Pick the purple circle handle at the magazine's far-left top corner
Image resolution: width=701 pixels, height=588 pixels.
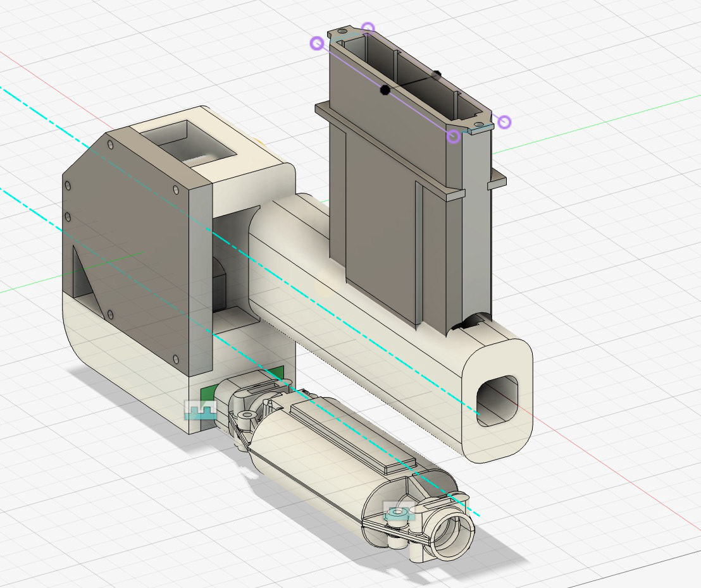tap(317, 44)
